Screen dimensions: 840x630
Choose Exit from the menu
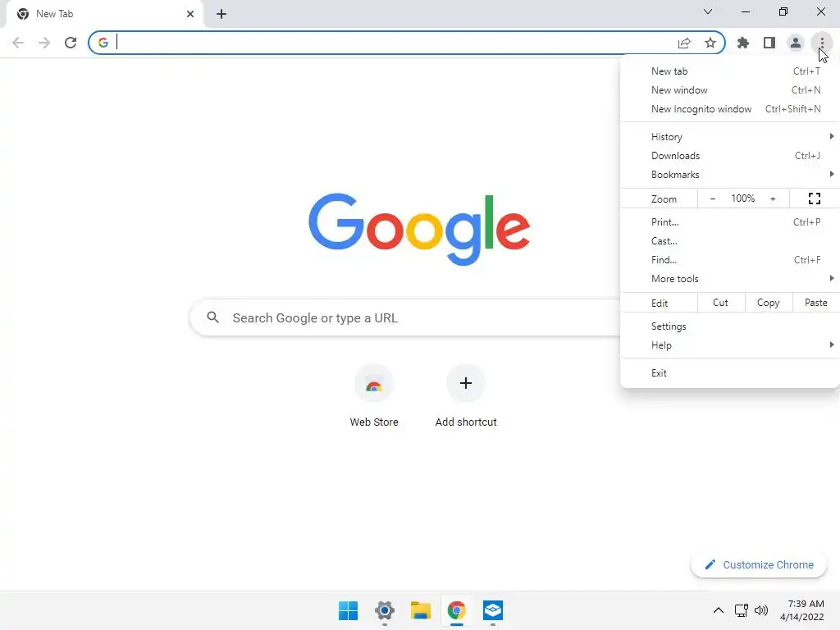point(729,373)
